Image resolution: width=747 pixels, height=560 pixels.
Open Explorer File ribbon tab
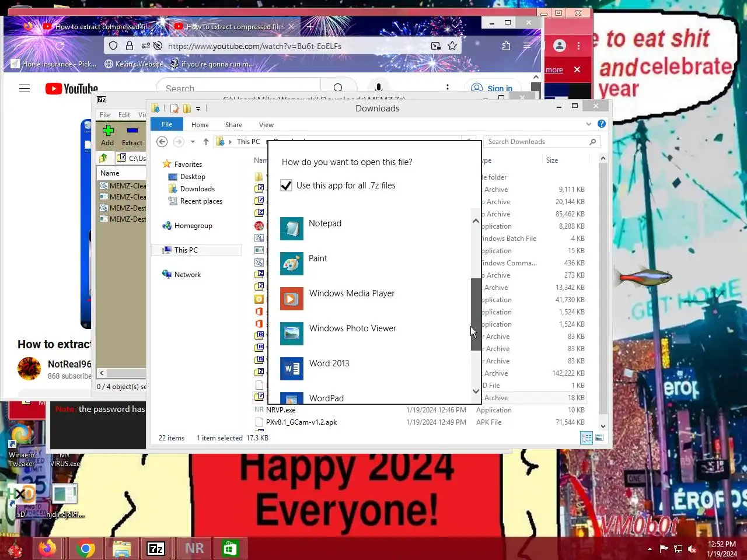point(167,124)
